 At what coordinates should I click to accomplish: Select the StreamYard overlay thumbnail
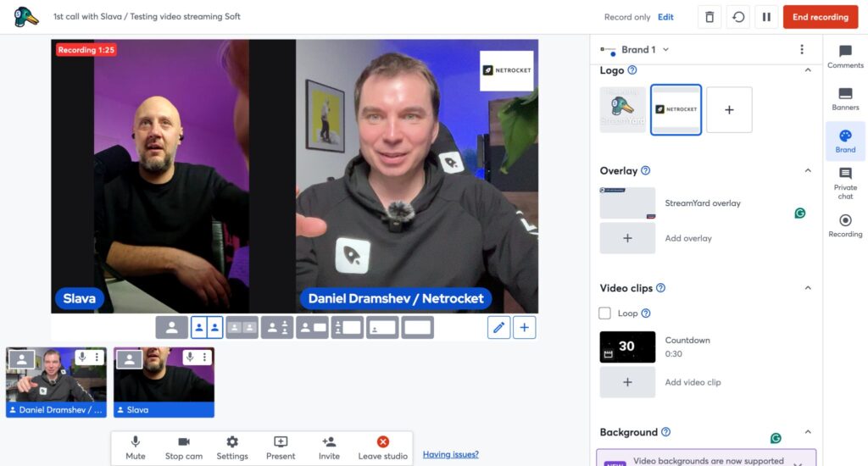point(627,203)
